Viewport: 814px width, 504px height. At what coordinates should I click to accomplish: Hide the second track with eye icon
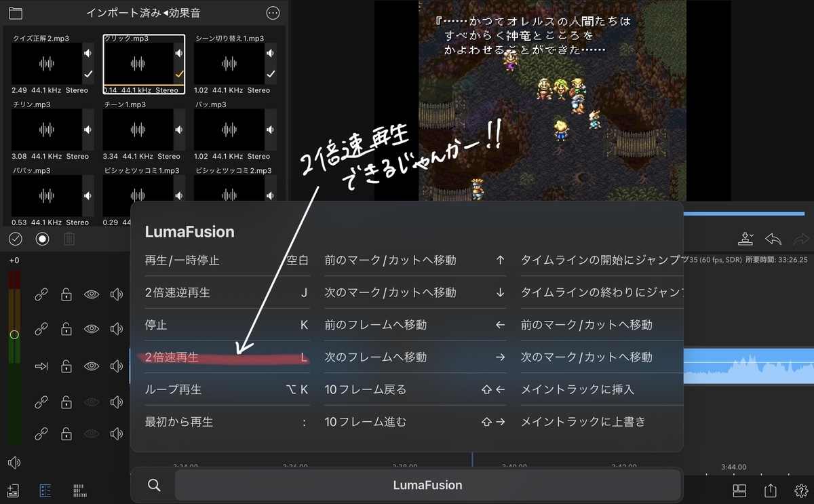pos(91,329)
